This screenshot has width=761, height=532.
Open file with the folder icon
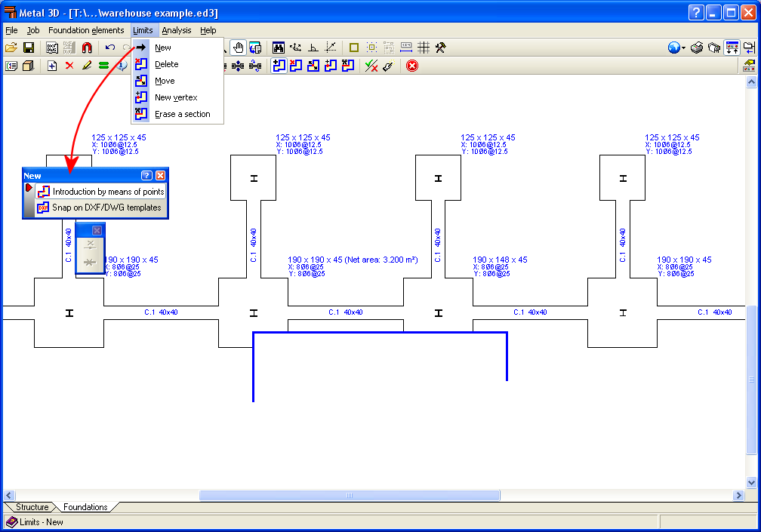click(11, 48)
